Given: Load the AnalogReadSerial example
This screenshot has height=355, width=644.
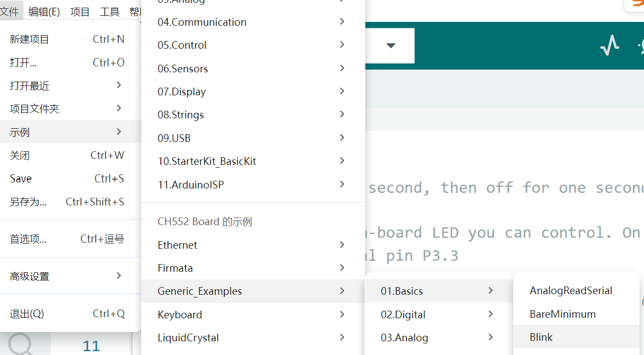Looking at the screenshot, I should coord(576,290).
